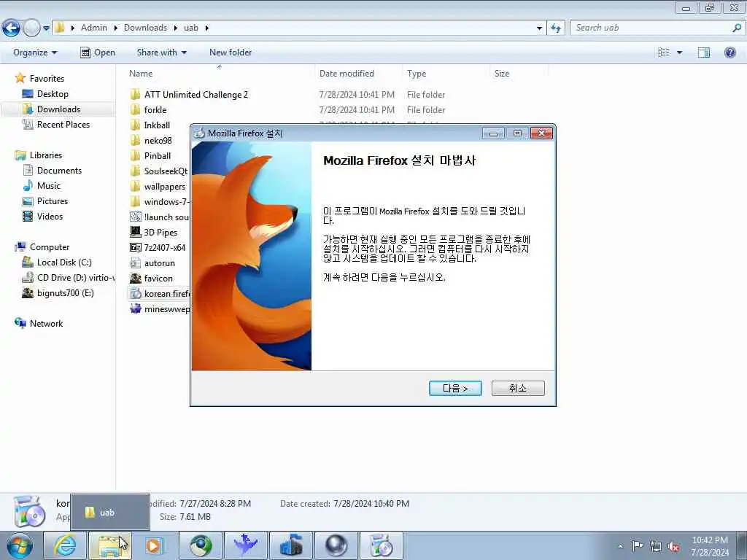This screenshot has height=560, width=747.
Task: Select the 7z2407-x64 installer icon
Action: coord(135,247)
